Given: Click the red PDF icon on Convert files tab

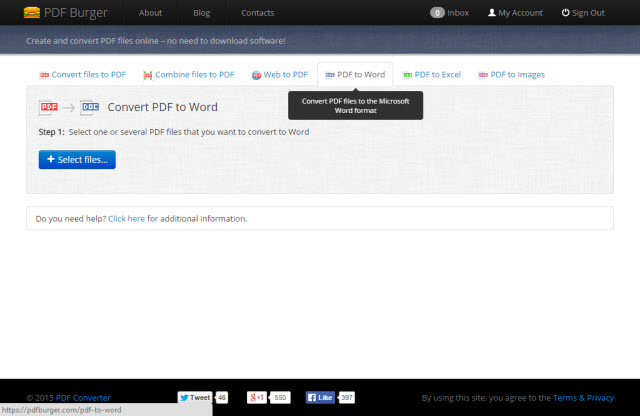Looking at the screenshot, I should point(44,75).
